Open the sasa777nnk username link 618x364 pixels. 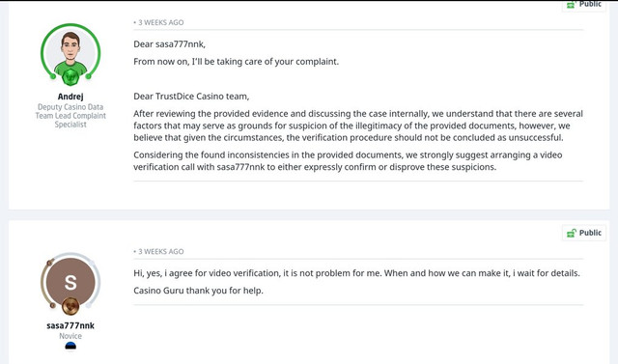pos(70,325)
